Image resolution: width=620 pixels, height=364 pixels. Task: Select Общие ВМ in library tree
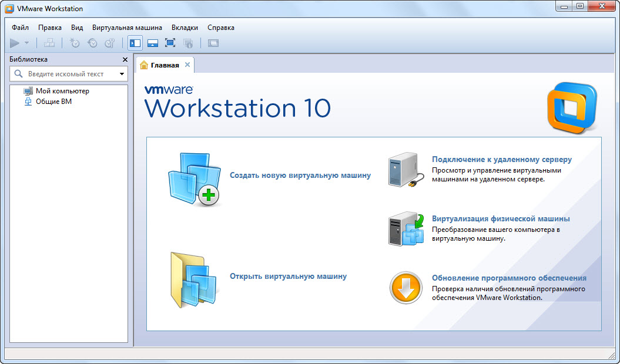53,102
